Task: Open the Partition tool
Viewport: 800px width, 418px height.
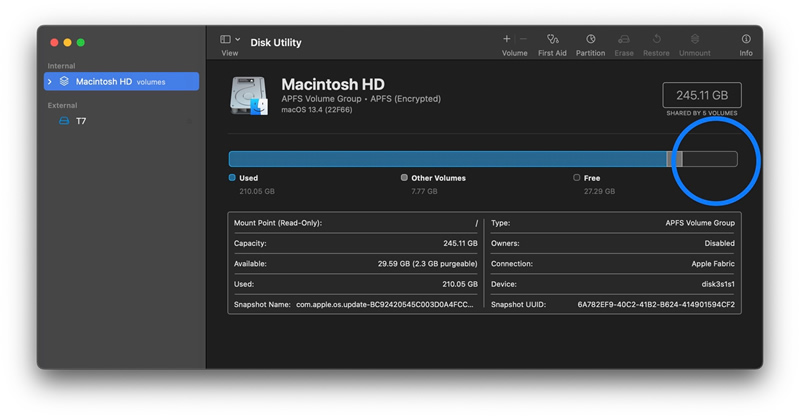Action: (x=590, y=39)
